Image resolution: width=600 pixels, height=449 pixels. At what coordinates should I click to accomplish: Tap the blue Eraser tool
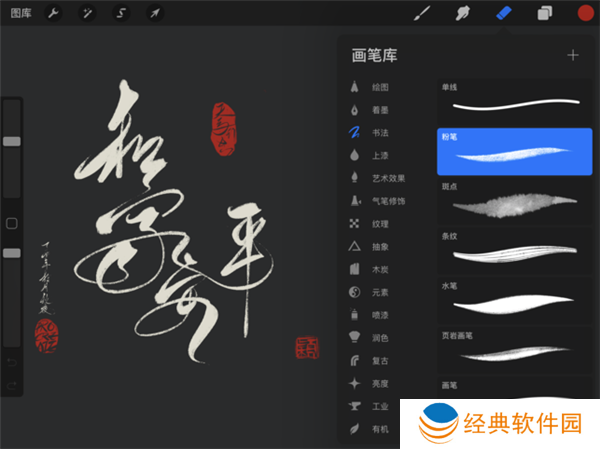point(504,13)
